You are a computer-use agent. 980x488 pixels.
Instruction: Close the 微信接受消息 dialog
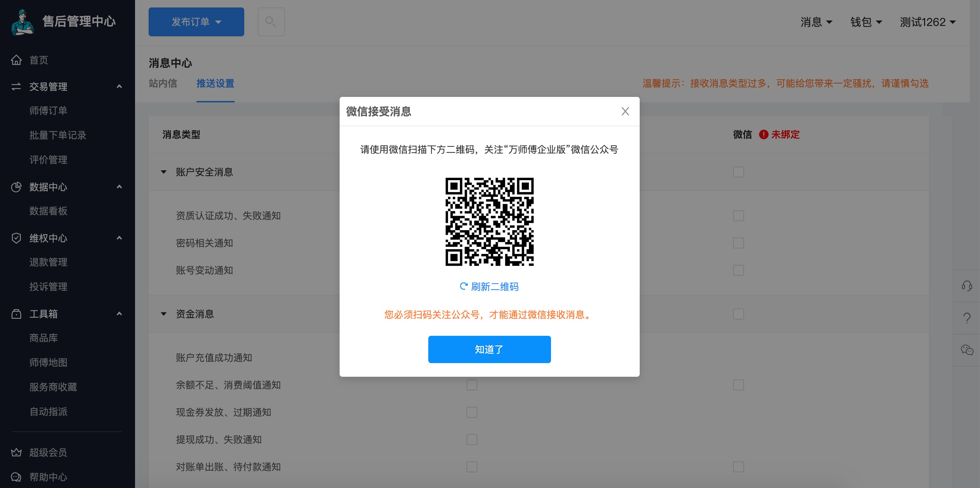point(625,111)
